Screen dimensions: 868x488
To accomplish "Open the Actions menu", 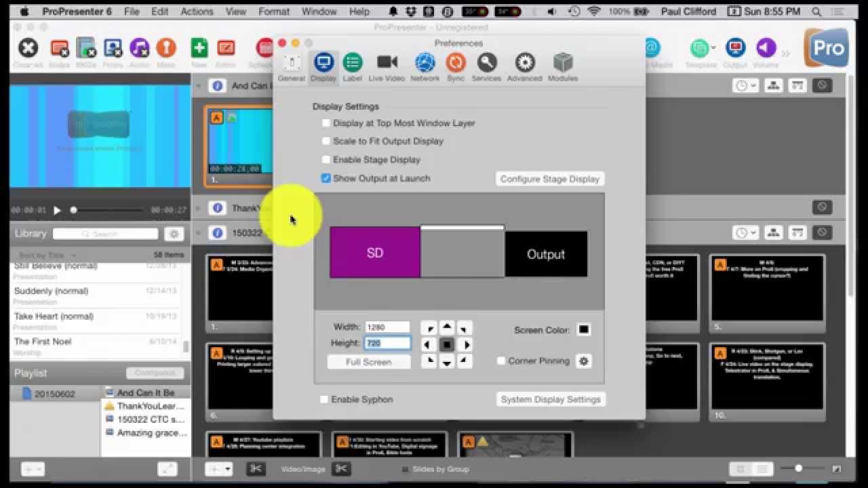I will pyautogui.click(x=197, y=12).
